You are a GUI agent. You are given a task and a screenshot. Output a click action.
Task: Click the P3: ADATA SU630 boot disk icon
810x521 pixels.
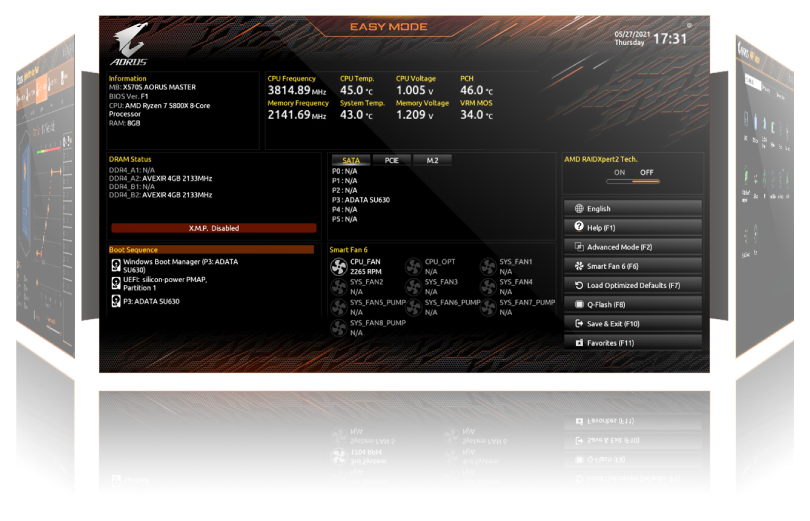[x=116, y=301]
